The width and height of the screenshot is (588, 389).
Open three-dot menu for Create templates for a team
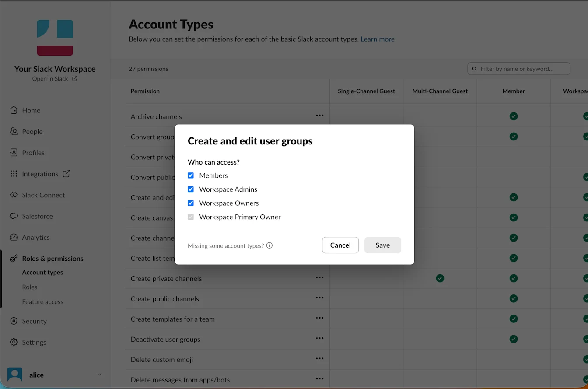(x=320, y=318)
